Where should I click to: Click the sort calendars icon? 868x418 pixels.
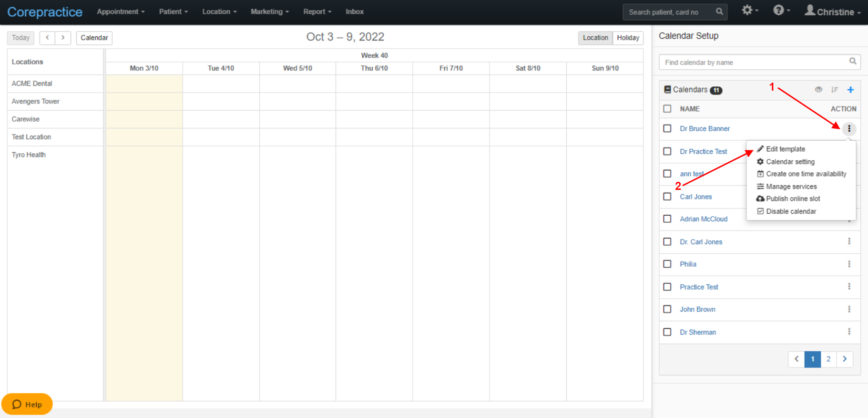[834, 90]
